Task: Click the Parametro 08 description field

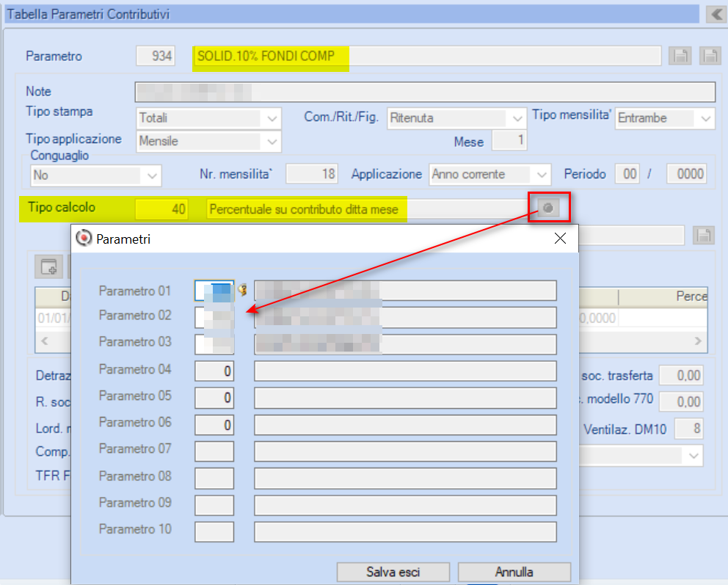Action: 405,479
